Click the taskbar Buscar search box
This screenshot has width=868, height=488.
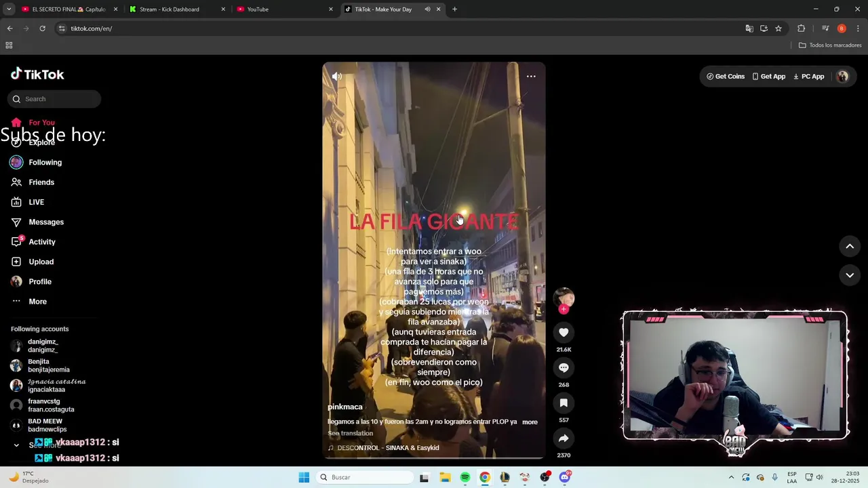click(365, 477)
